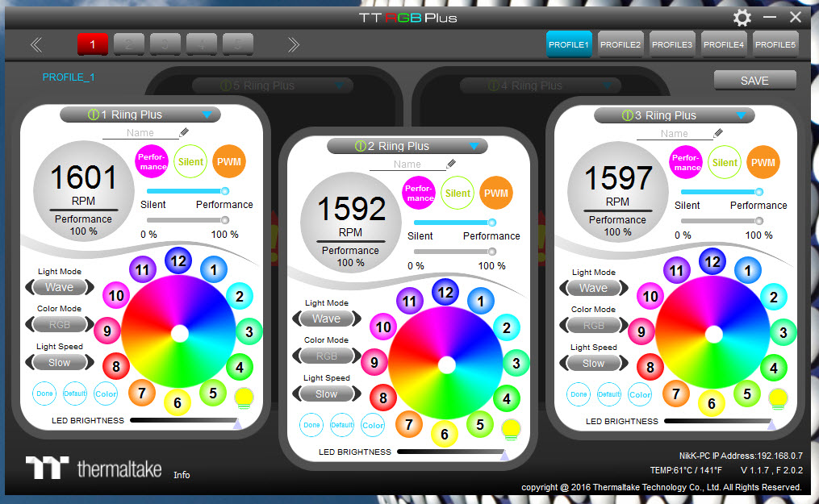Select LED 12 on fan 1
The width and height of the screenshot is (819, 504).
(x=178, y=260)
